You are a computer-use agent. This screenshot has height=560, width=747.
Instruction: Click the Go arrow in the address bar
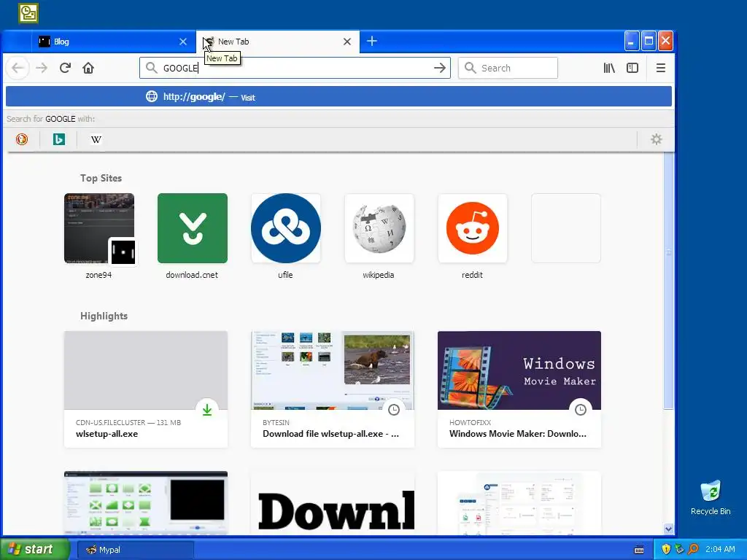[440, 68]
